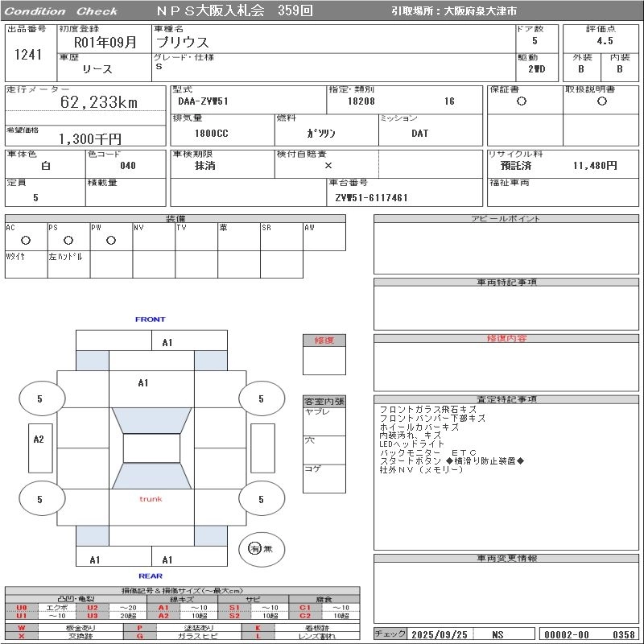Click the 査定特記事項 section header
Screen dimensions: 644x644
pyautogui.click(x=506, y=399)
